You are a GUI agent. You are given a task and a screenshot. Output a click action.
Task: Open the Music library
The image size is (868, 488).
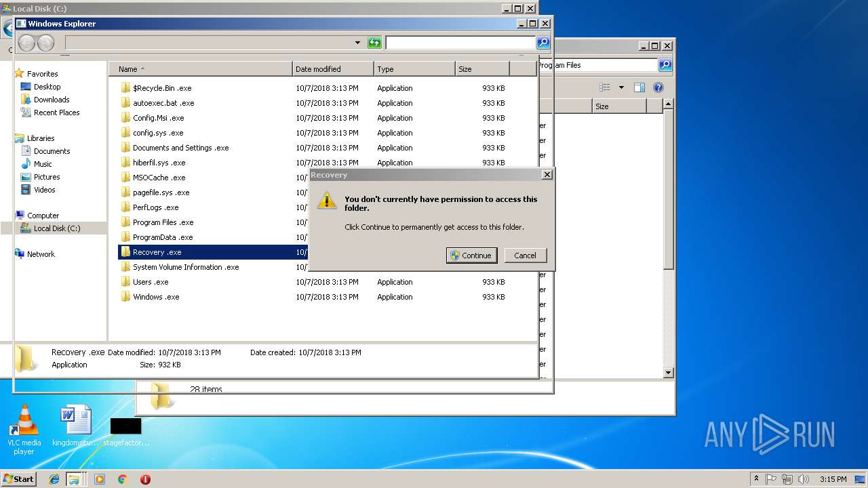[x=43, y=164]
